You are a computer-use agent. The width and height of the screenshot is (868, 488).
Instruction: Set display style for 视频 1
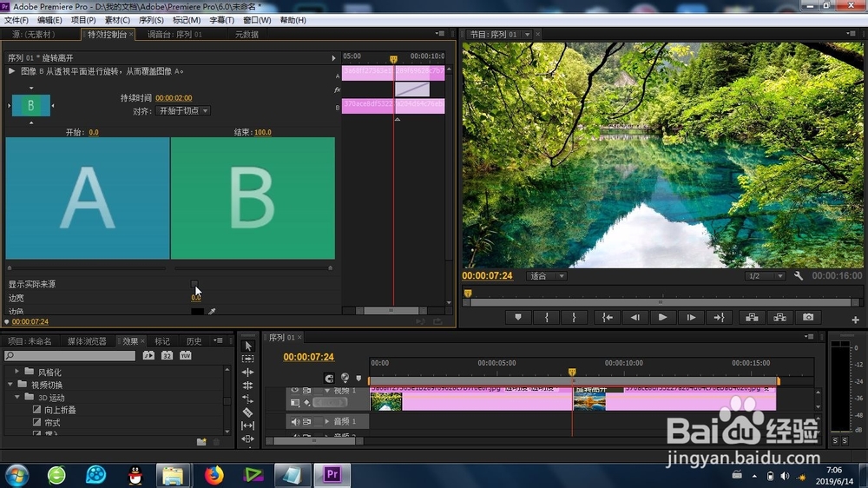point(295,403)
